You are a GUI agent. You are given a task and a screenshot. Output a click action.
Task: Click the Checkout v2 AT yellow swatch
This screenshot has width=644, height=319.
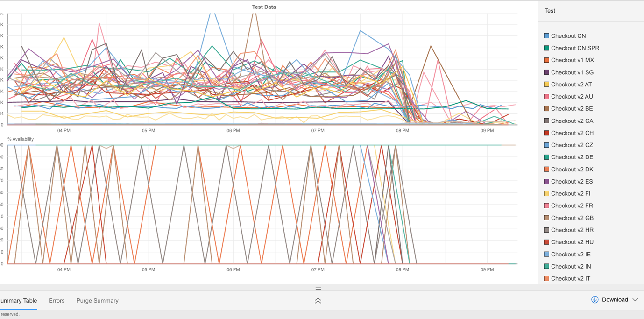click(546, 85)
